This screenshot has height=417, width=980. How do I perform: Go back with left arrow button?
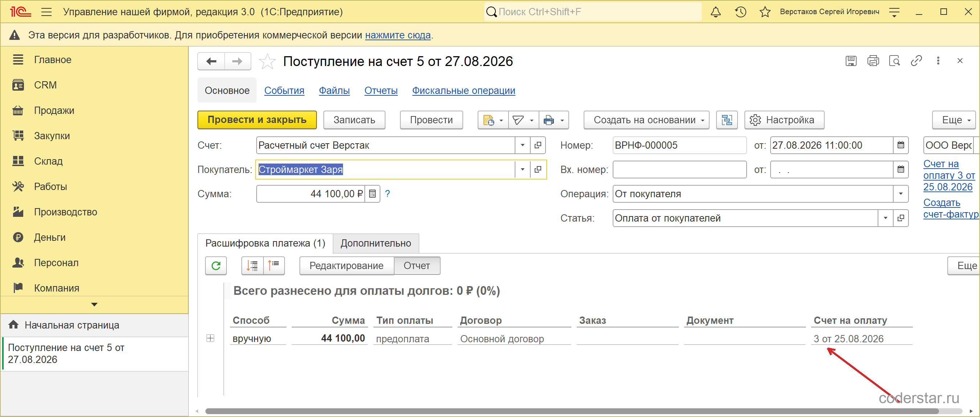click(x=211, y=61)
